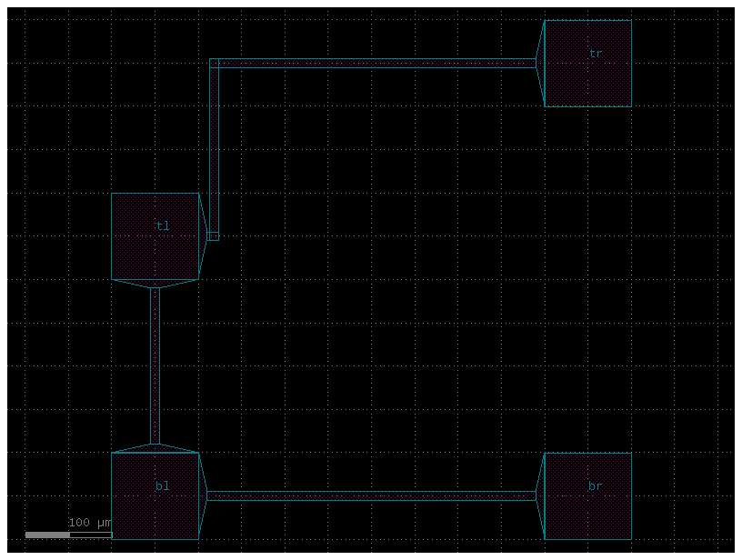
Task: Click the small square at wire end near tl
Action: (x=213, y=236)
